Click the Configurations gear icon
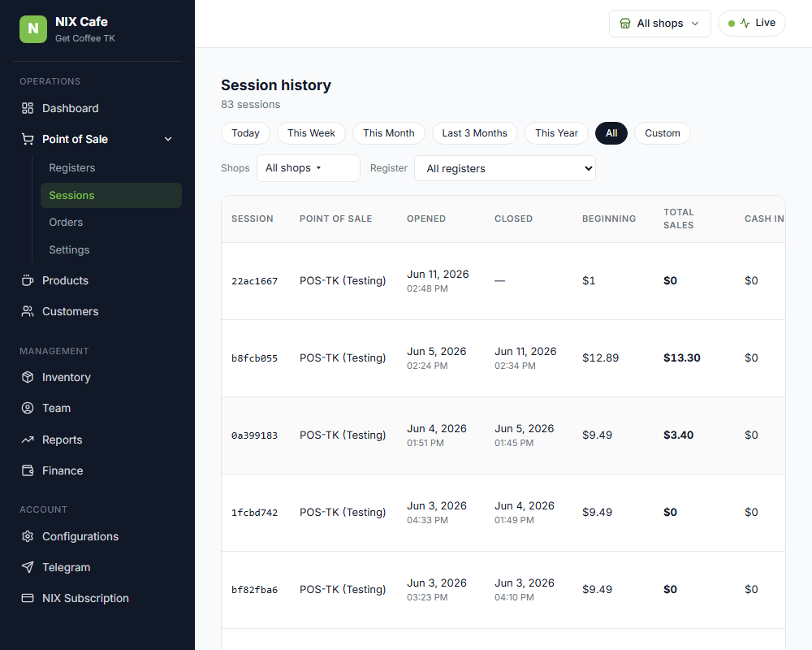The image size is (812, 650). click(x=28, y=536)
